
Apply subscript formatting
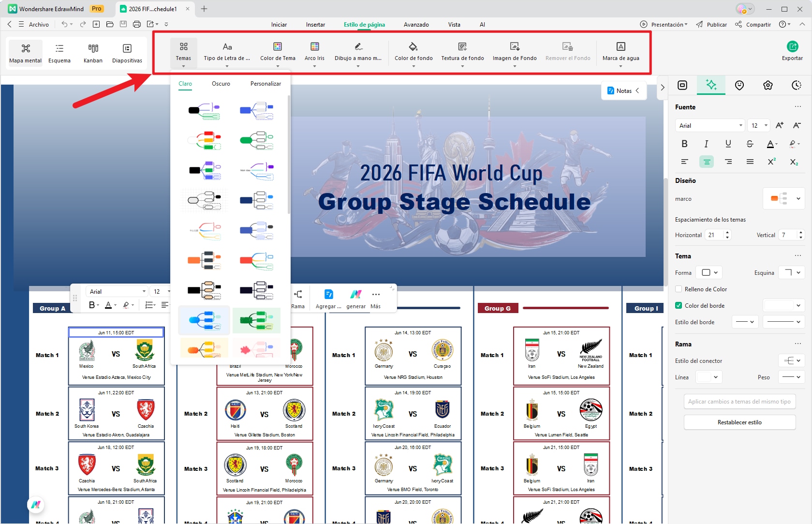pyautogui.click(x=794, y=162)
